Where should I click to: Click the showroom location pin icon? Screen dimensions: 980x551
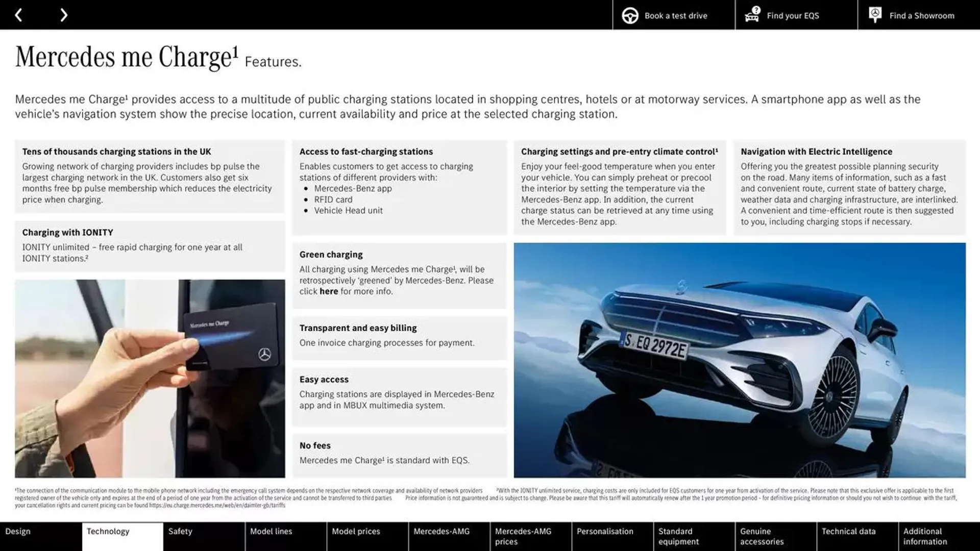point(875,14)
